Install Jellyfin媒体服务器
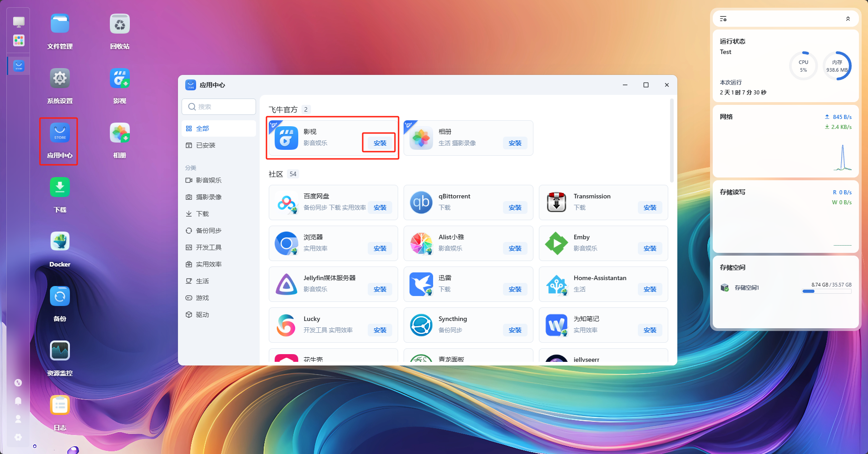 pyautogui.click(x=380, y=289)
